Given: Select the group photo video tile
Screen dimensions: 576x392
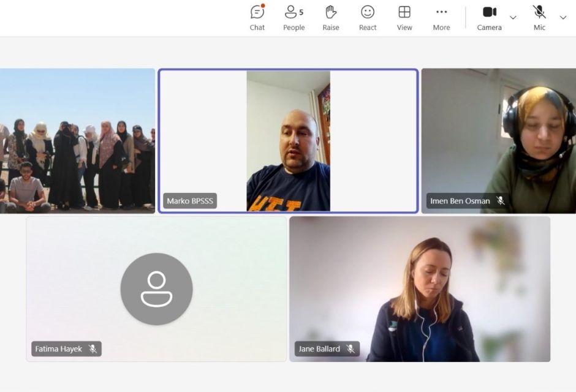Looking at the screenshot, I should (x=77, y=141).
